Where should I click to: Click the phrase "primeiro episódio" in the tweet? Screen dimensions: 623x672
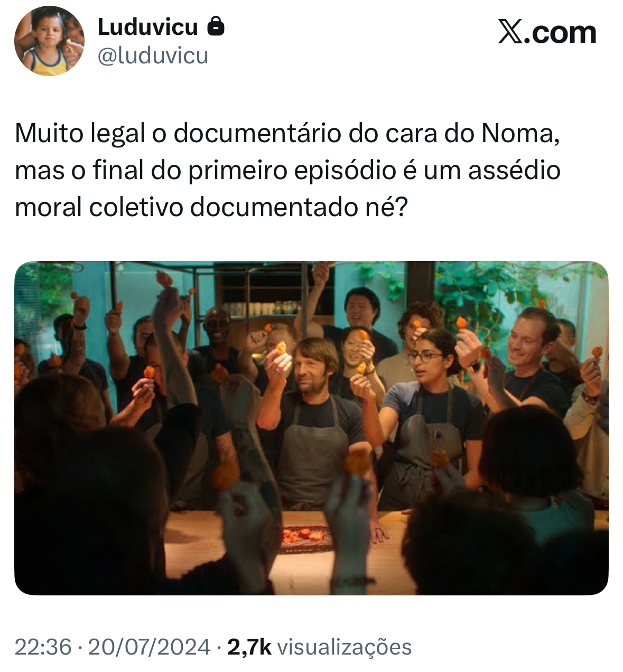click(x=292, y=170)
